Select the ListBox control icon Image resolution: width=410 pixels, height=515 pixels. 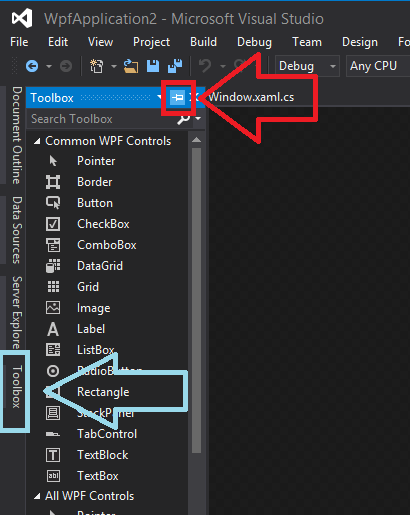(53, 350)
